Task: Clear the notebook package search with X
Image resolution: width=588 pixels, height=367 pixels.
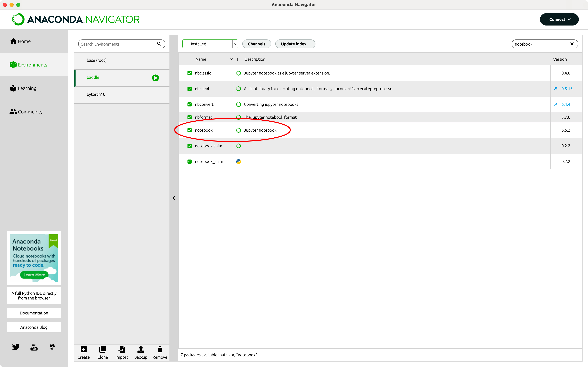Action: click(x=572, y=44)
